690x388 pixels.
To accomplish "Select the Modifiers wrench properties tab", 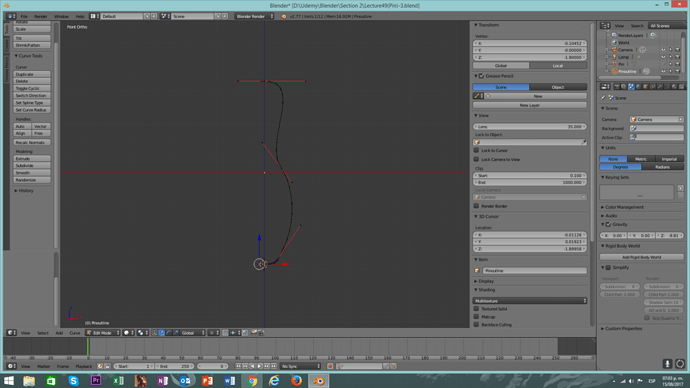I will click(660, 87).
